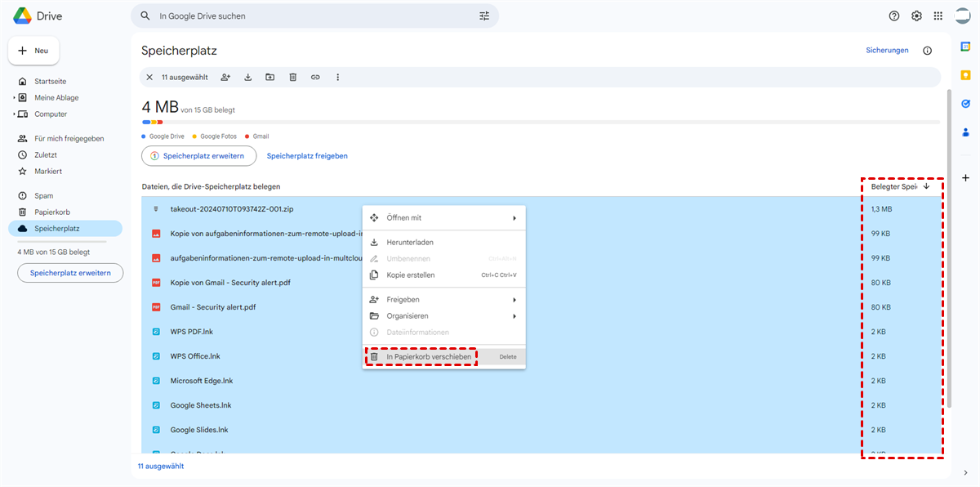Choose In Papierkorb verschieben from context menu
This screenshot has width=980, height=487.
point(428,356)
